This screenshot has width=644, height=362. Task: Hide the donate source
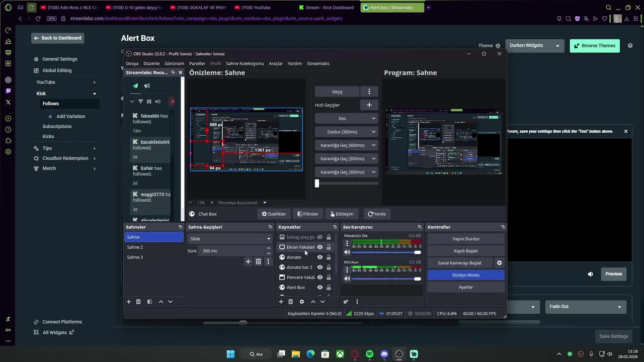tap(319, 257)
